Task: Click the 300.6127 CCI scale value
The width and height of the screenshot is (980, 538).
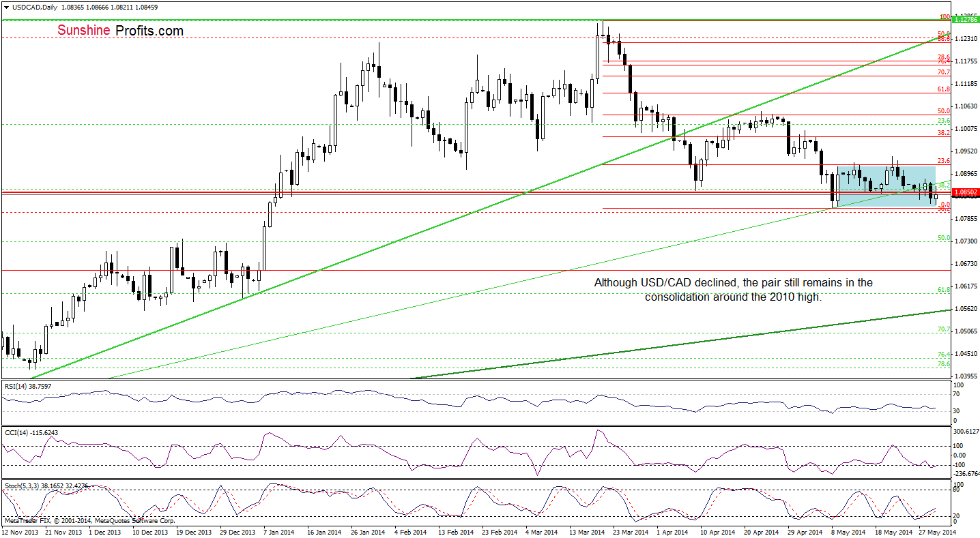Action: coord(966,432)
